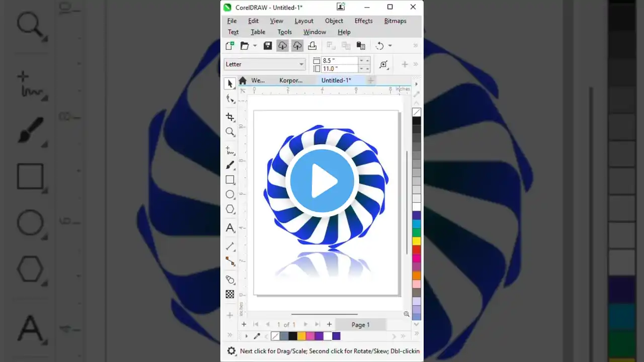
Task: Select the Artistic Media brush tool
Action: pos(230,165)
